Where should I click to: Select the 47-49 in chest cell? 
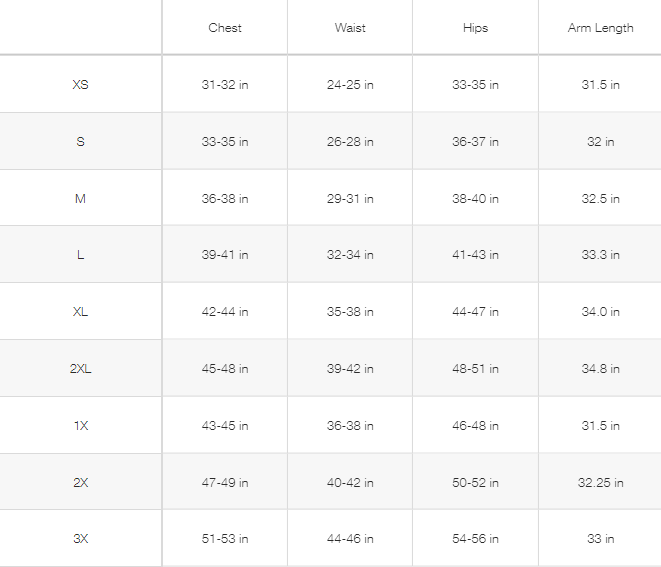point(225,483)
